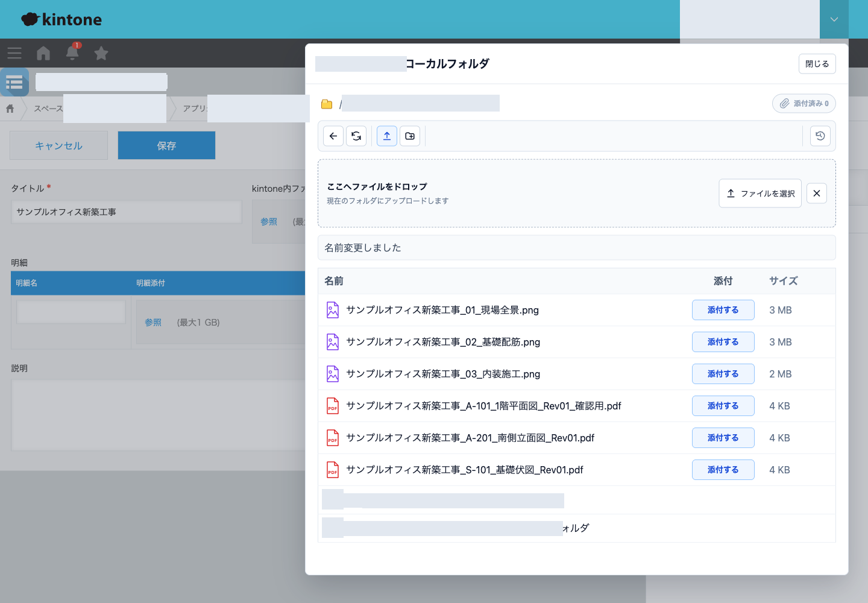Click the kintone logo

(x=61, y=19)
